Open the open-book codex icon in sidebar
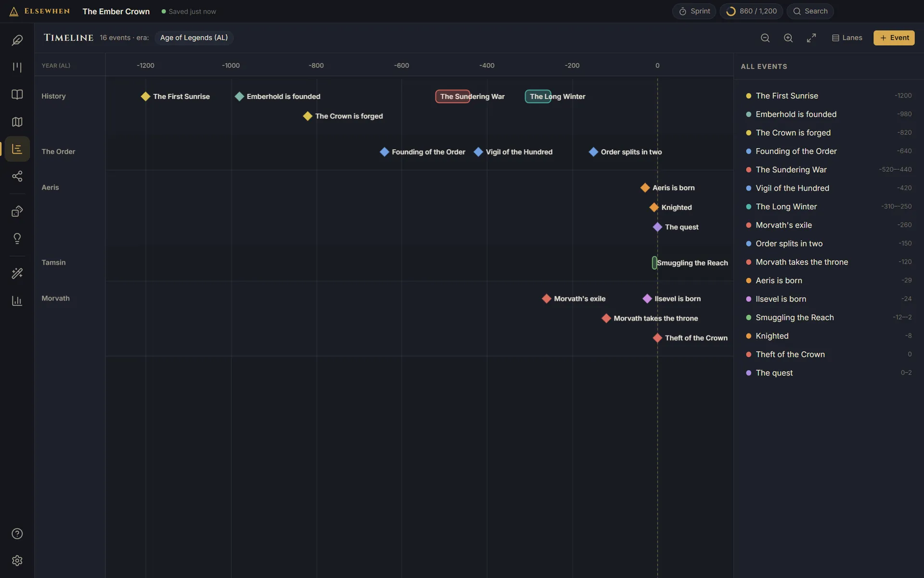 point(17,94)
